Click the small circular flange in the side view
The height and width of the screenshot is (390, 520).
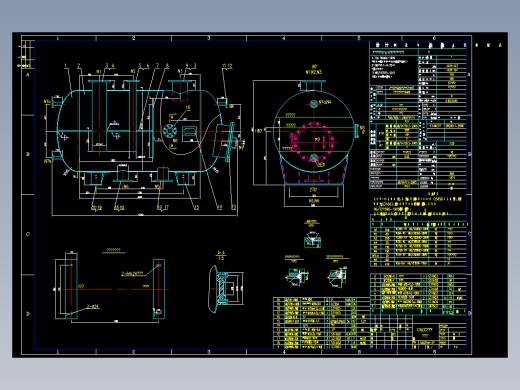(x=170, y=131)
